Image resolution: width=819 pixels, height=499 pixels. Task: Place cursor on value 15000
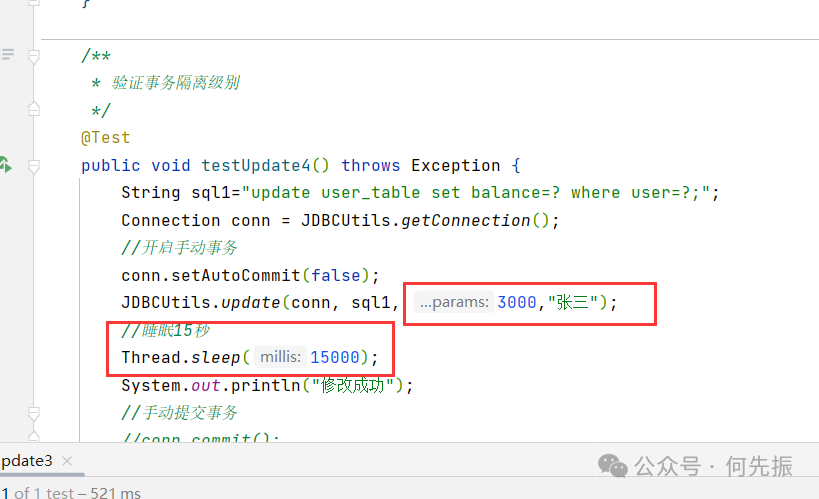pyautogui.click(x=335, y=357)
